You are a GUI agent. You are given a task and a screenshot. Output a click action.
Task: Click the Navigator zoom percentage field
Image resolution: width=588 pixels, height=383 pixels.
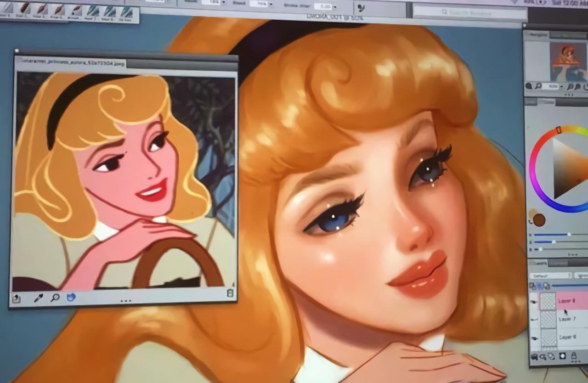[551, 86]
